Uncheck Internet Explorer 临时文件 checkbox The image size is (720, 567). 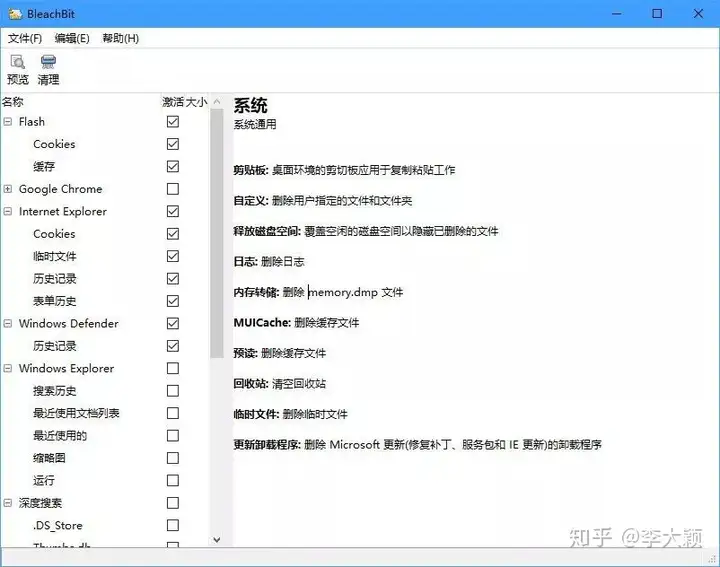(x=173, y=256)
